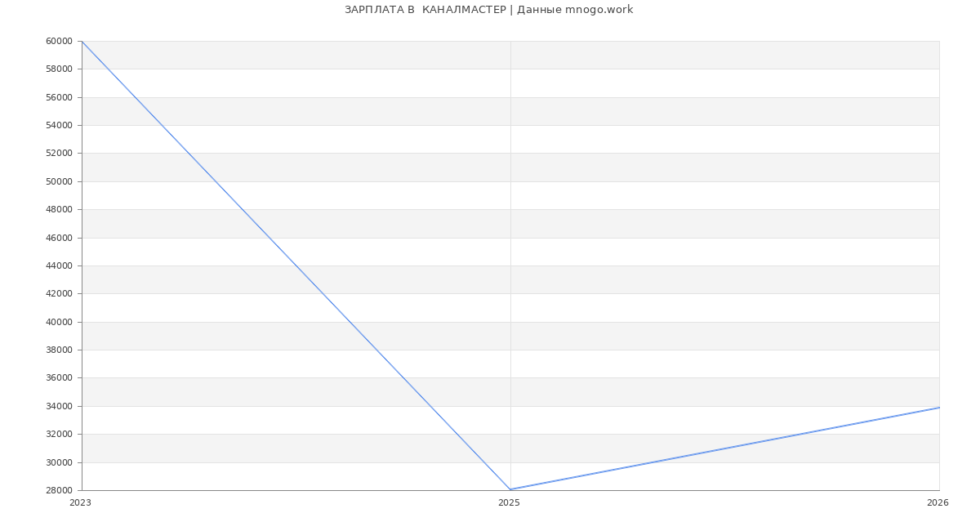Viewport: 980px width, 531px height.
Task: Click the 32000 y-axis label
Action: tap(59, 434)
